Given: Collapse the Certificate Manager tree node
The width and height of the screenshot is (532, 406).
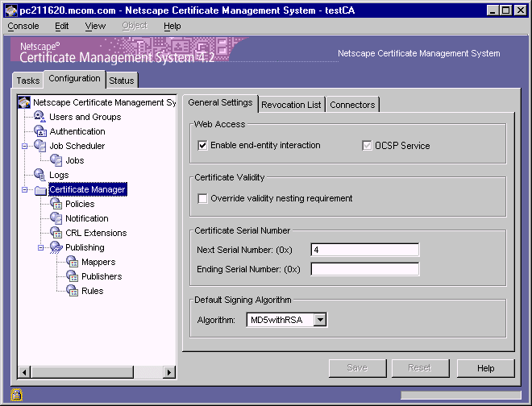Looking at the screenshot, I should [x=24, y=189].
